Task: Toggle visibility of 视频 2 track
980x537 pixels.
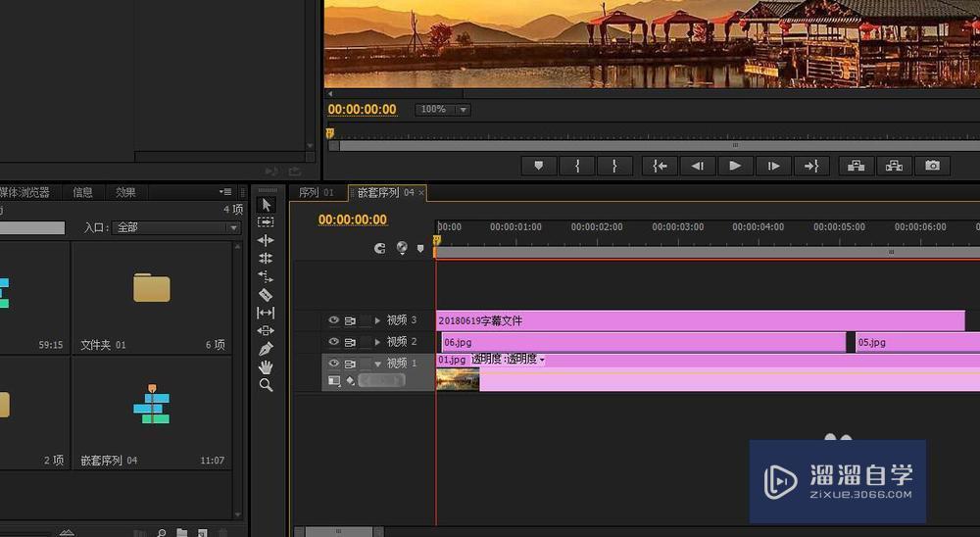Action: pyautogui.click(x=334, y=342)
